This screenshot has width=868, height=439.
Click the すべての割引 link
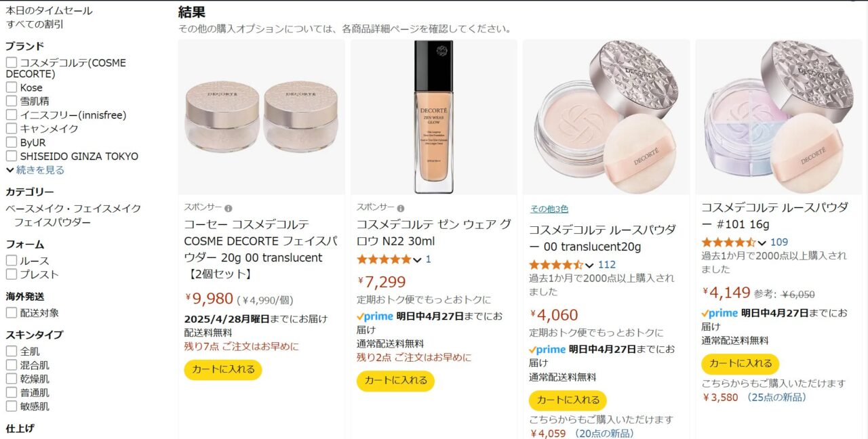[x=35, y=24]
